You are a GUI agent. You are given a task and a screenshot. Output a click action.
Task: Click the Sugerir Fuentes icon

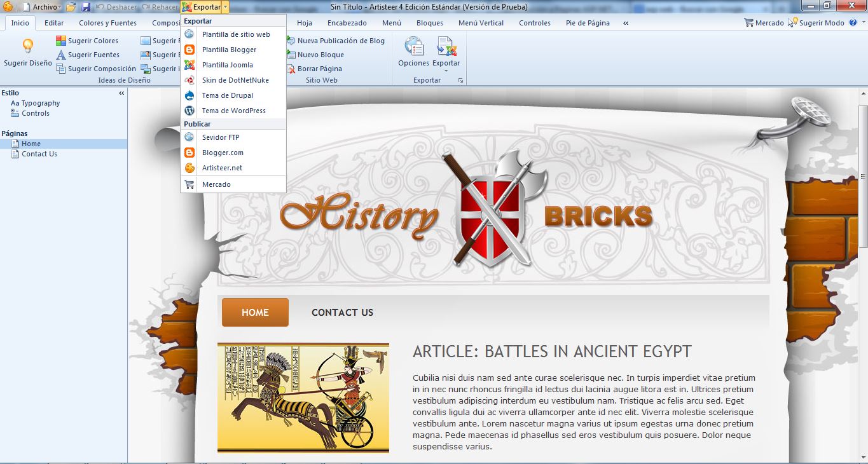tap(61, 55)
